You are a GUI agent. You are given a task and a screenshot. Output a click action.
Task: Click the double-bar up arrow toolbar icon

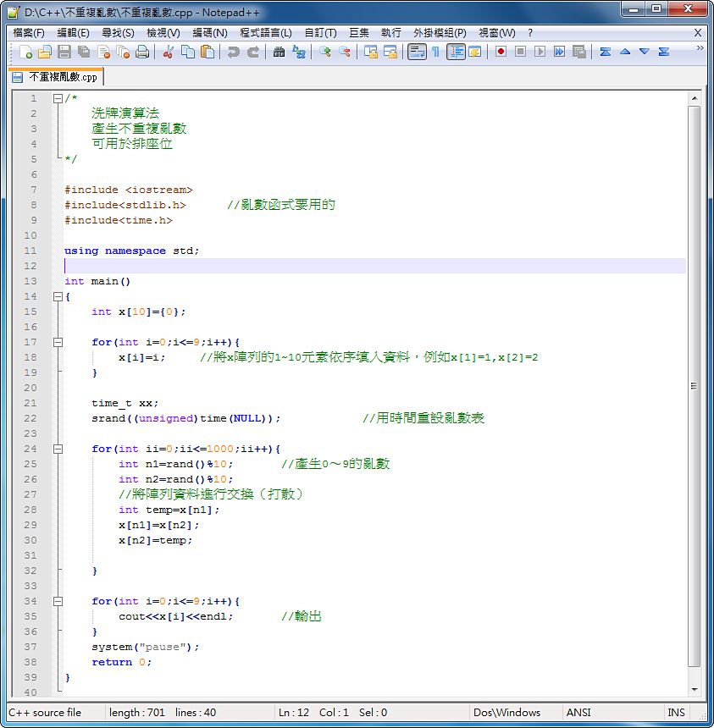[x=606, y=52]
